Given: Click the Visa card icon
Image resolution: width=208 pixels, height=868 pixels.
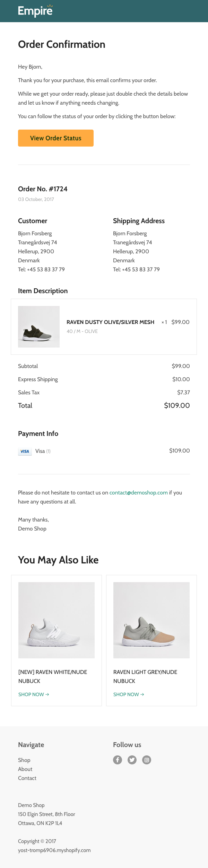Looking at the screenshot, I should click(x=25, y=451).
